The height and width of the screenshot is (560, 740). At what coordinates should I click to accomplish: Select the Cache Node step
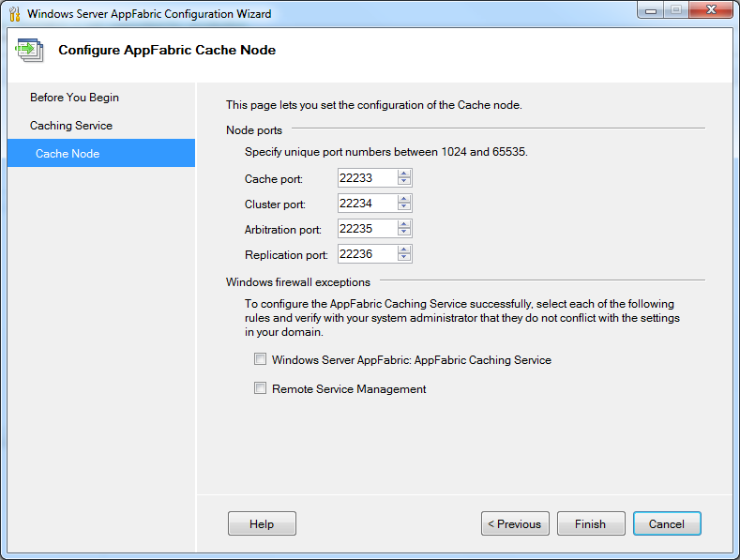click(x=101, y=153)
